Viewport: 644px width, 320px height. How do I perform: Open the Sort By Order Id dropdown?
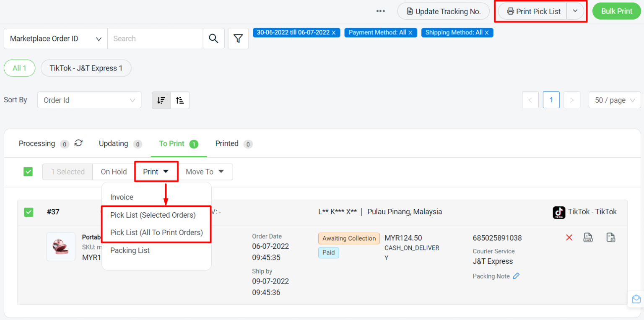pos(89,100)
